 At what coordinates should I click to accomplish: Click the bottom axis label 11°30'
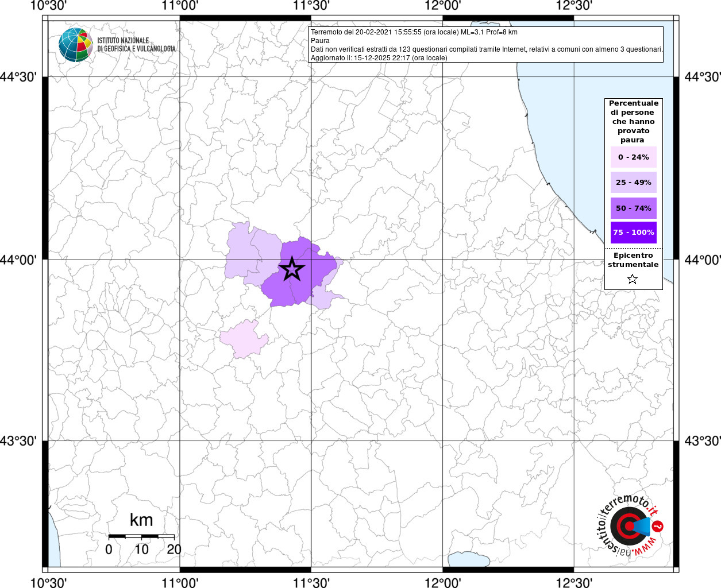click(x=311, y=582)
